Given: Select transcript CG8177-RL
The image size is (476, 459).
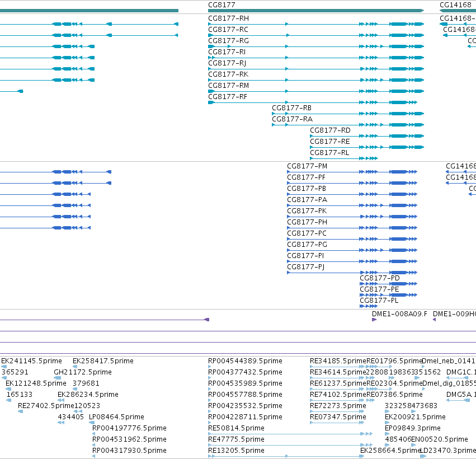Looking at the screenshot, I should tap(329, 153).
